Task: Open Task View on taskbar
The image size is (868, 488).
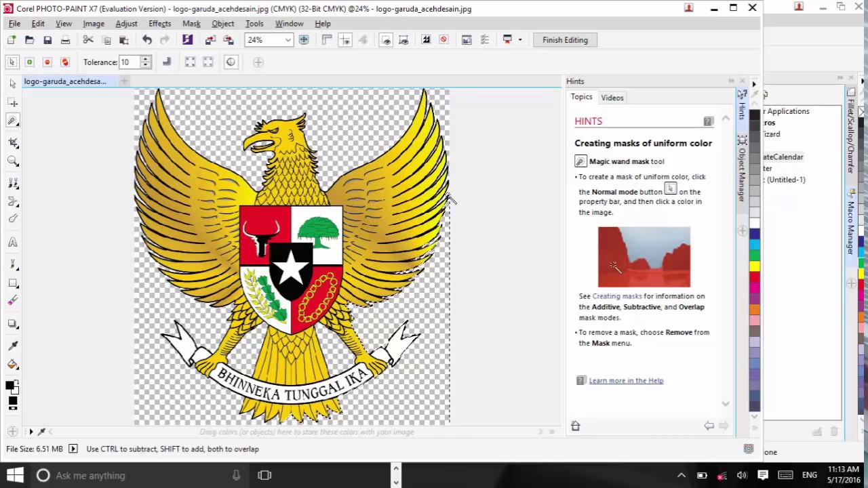Action: pos(264,475)
